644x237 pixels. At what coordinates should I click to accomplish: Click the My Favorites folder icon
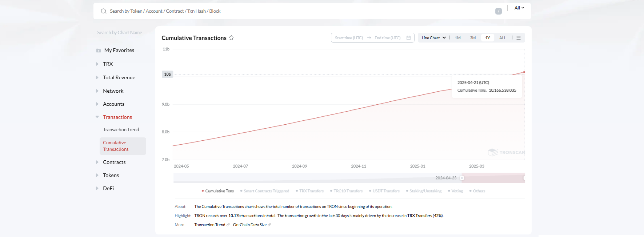click(x=99, y=51)
